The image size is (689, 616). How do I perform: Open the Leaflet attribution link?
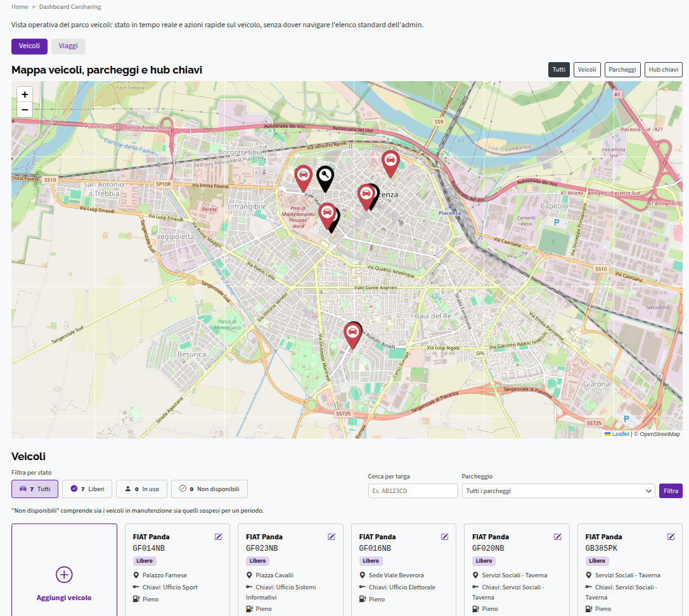pyautogui.click(x=621, y=434)
